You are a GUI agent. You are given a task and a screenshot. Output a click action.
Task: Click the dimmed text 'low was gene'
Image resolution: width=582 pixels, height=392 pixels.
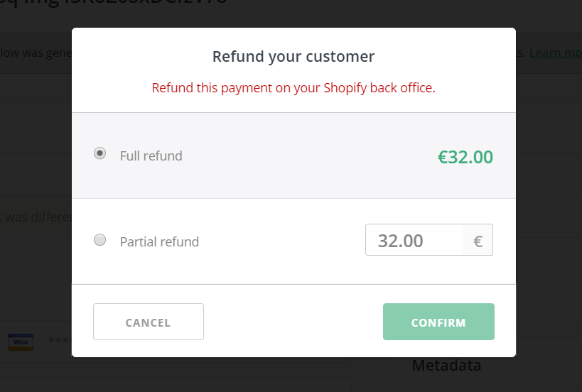[36, 53]
